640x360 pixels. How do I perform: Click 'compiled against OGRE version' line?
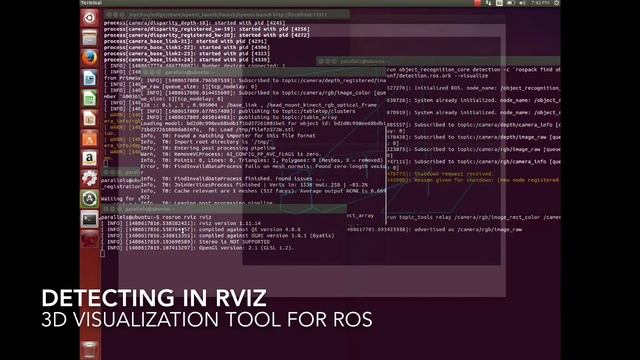218,236
